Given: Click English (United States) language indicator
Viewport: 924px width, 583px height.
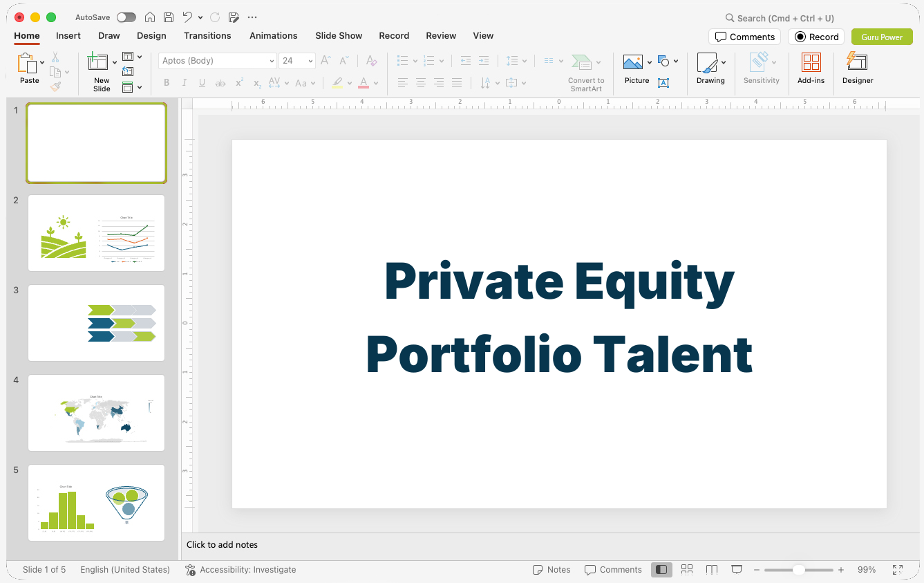Looking at the screenshot, I should click(125, 570).
